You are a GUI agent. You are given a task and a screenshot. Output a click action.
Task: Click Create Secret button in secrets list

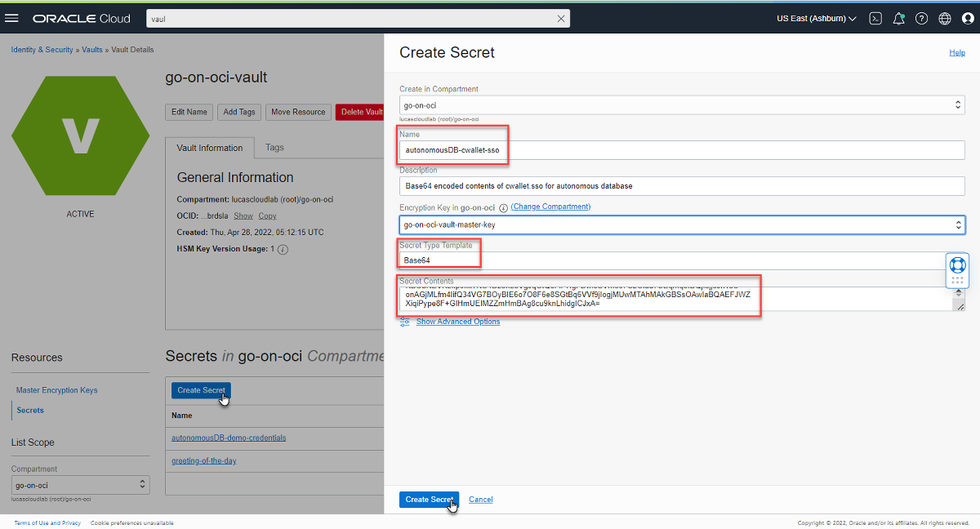point(201,390)
